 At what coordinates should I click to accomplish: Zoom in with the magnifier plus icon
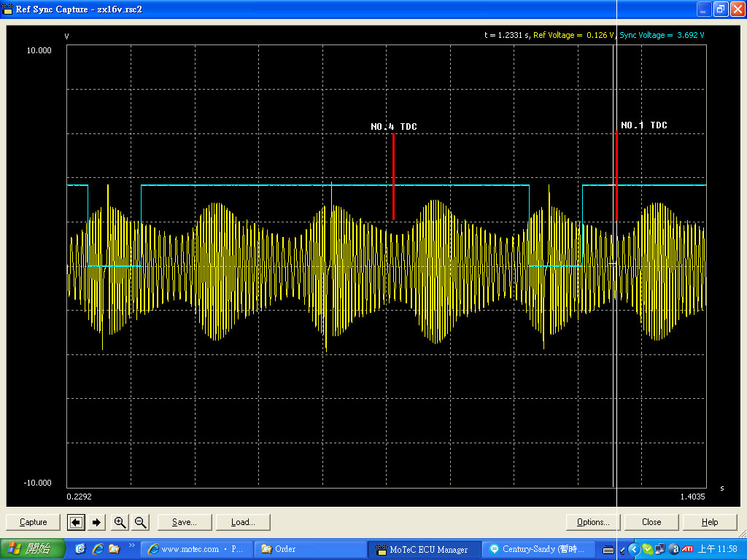(x=120, y=522)
